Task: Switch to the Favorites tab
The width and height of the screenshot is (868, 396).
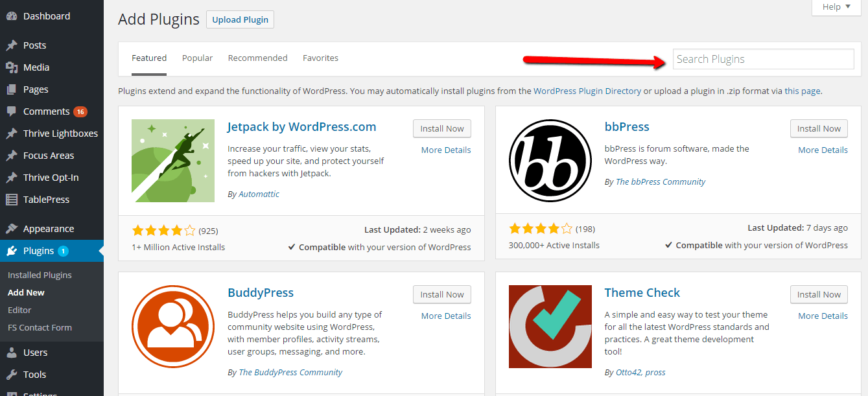Action: pyautogui.click(x=320, y=58)
